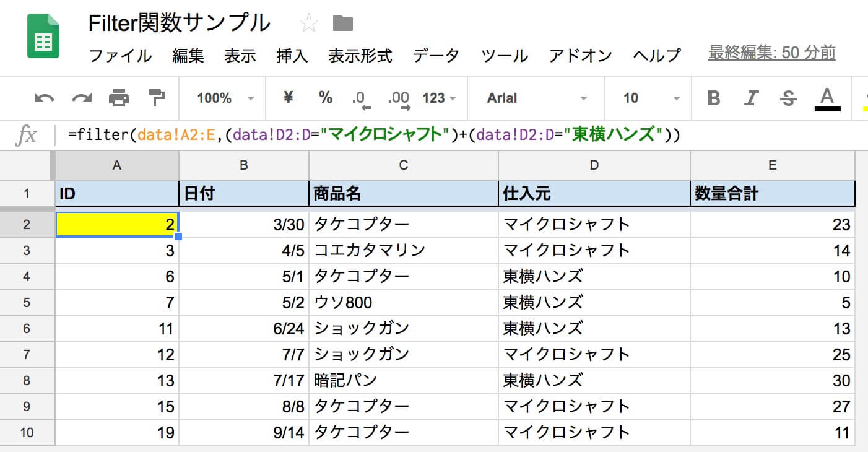Screen dimensions: 868x452
Task: Click the 最終編集: 50 分前 link
Action: 771,53
